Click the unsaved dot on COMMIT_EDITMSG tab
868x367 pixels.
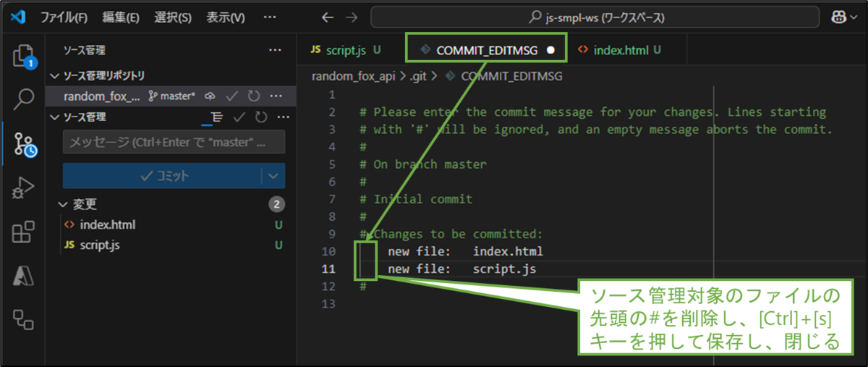click(551, 51)
